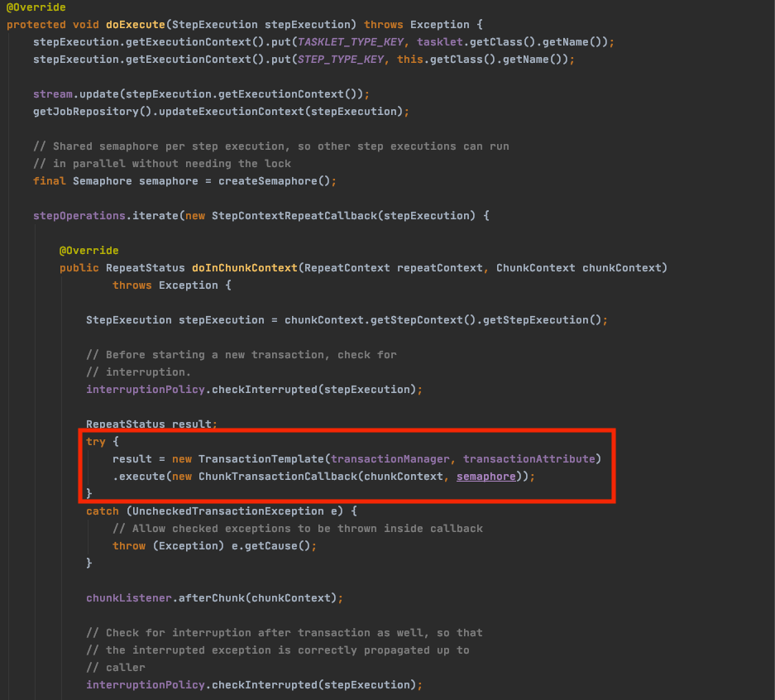The height and width of the screenshot is (700, 775).
Task: Click the chunkListener field
Action: tap(129, 598)
